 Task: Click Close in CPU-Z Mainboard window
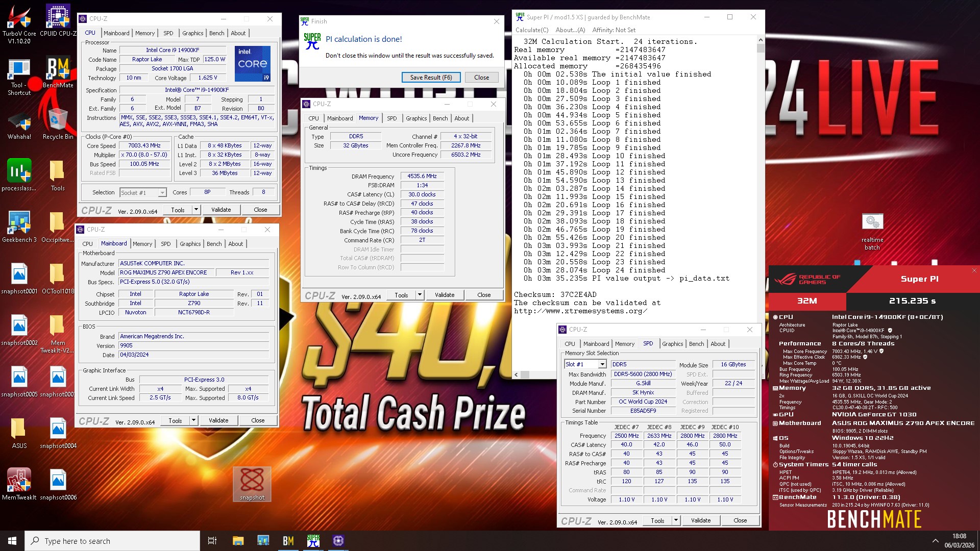click(258, 420)
